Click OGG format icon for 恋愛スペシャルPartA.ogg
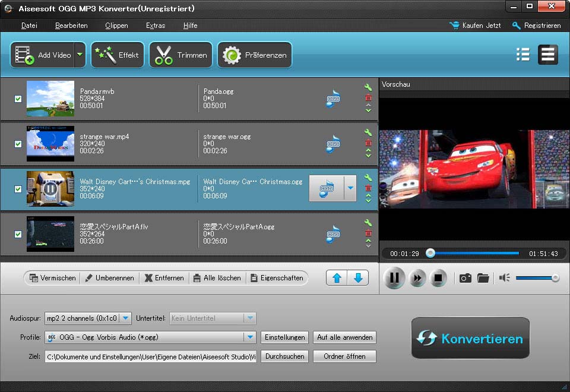Viewport: 570px width, 392px height. 333,234
